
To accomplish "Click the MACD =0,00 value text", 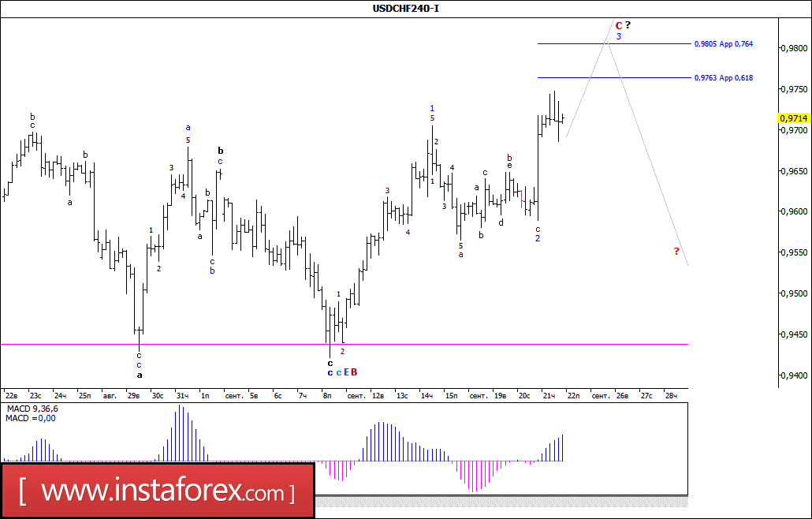I will click(x=31, y=419).
